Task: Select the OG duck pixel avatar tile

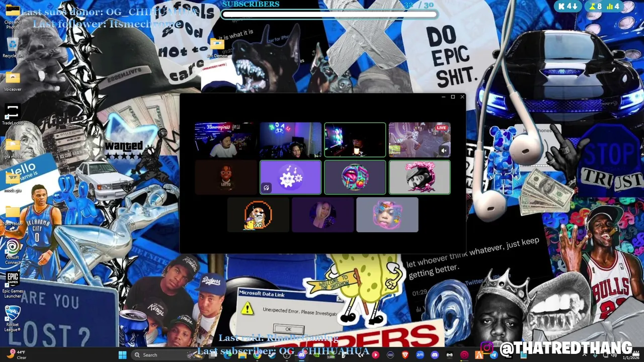Action: click(258, 215)
